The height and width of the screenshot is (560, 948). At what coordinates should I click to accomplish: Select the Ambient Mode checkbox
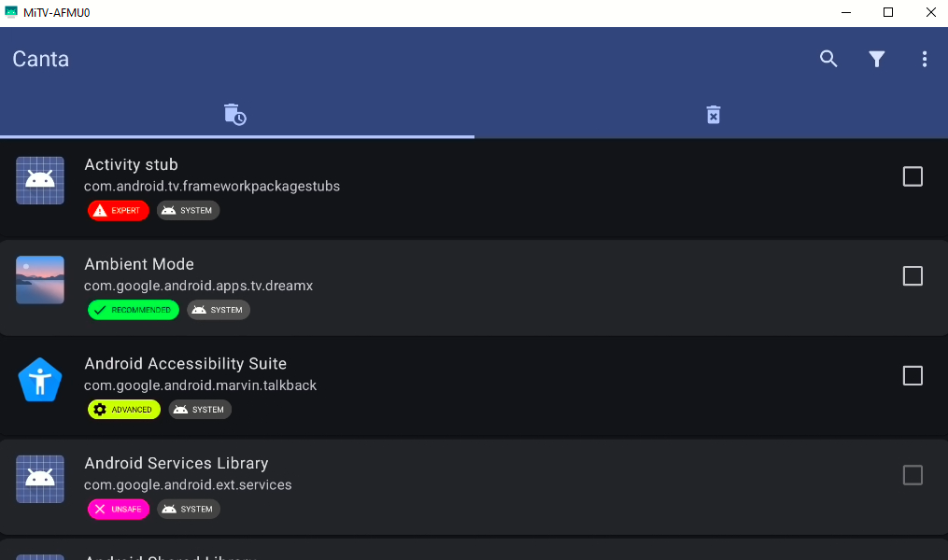913,276
